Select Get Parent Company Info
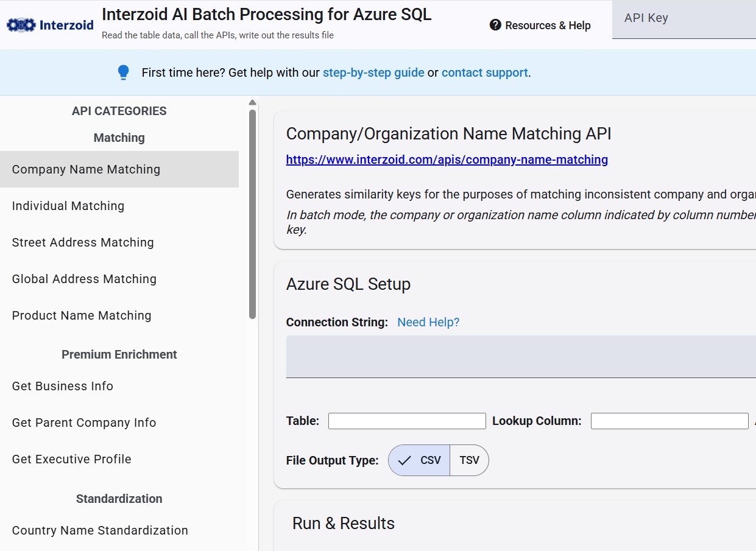 point(119,423)
